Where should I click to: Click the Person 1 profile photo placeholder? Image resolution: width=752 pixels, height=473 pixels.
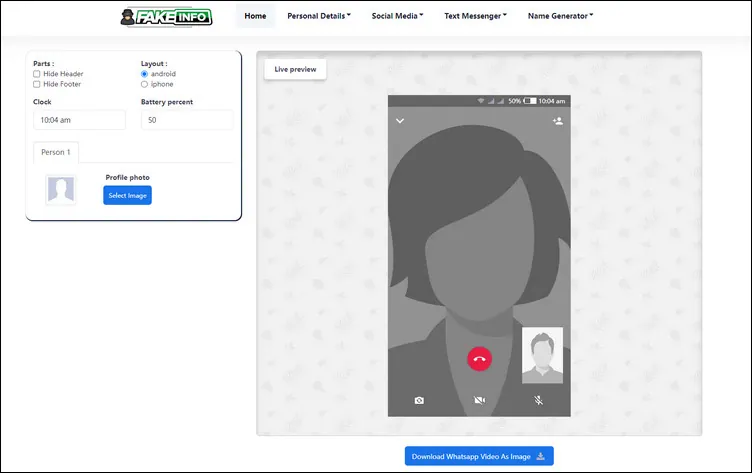61,189
